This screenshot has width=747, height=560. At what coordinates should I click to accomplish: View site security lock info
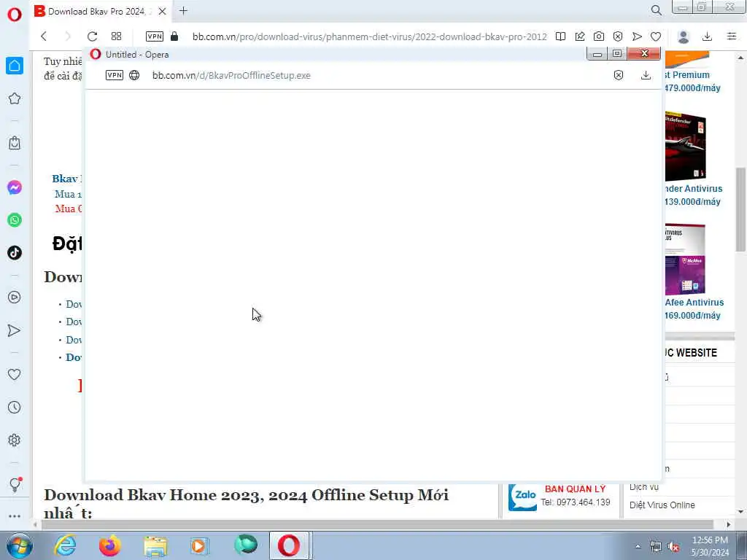174,36
